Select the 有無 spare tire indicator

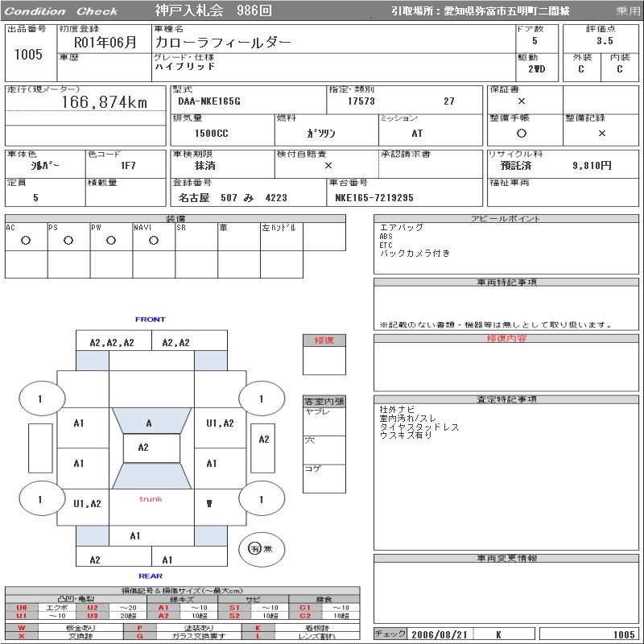coord(260,548)
